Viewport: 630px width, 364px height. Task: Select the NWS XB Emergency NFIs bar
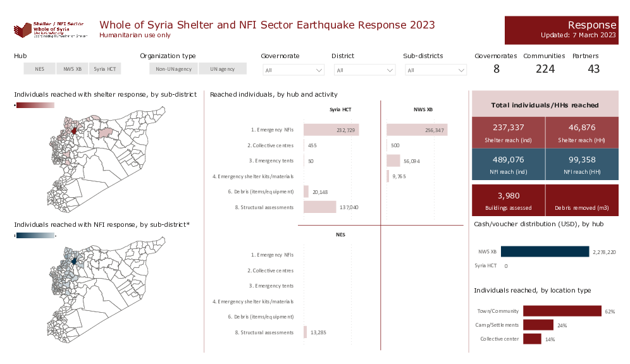pyautogui.click(x=417, y=130)
